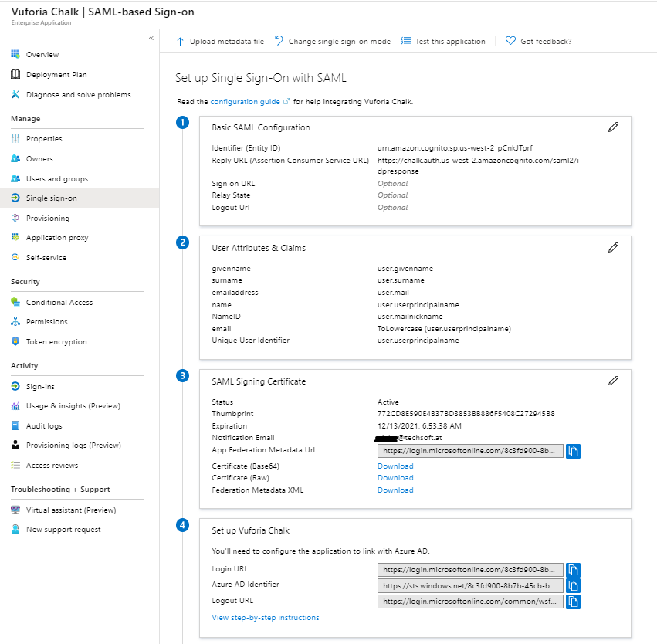Click the Login URL text field

click(470, 569)
